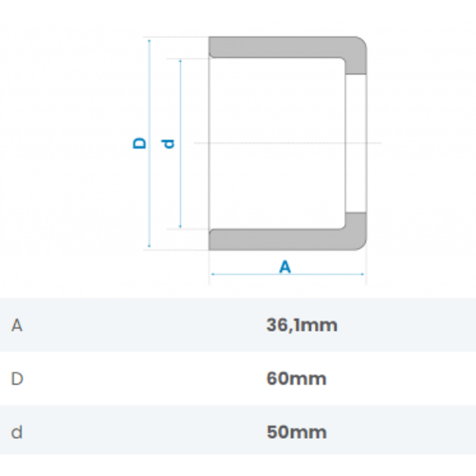The width and height of the screenshot is (476, 476).
Task: Select the "A" row label in the table
Action: [x=16, y=324]
